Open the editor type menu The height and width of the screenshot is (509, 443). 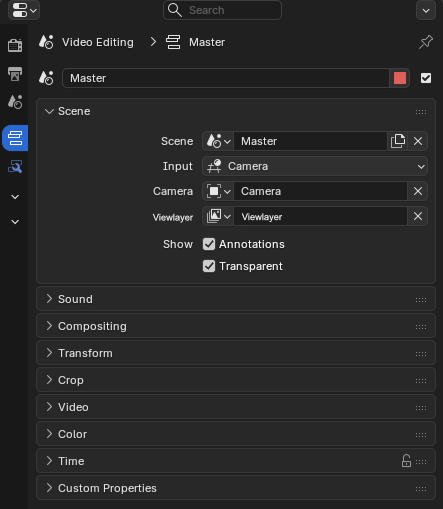click(x=24, y=10)
